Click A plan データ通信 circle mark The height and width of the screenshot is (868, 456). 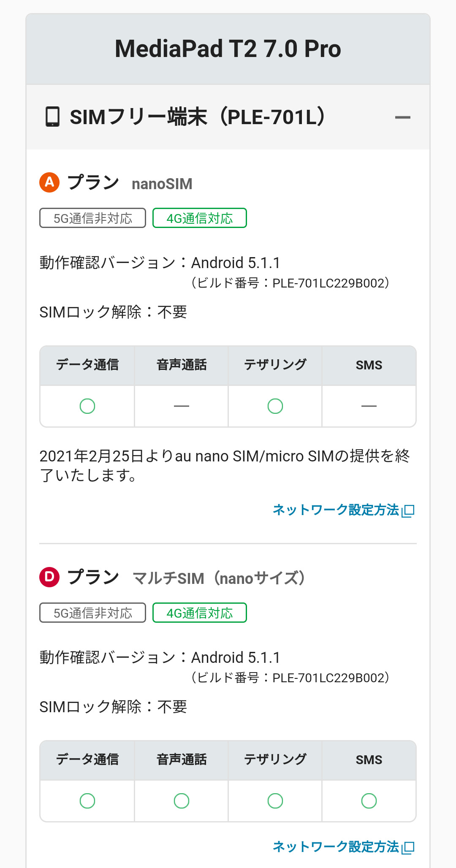(87, 406)
